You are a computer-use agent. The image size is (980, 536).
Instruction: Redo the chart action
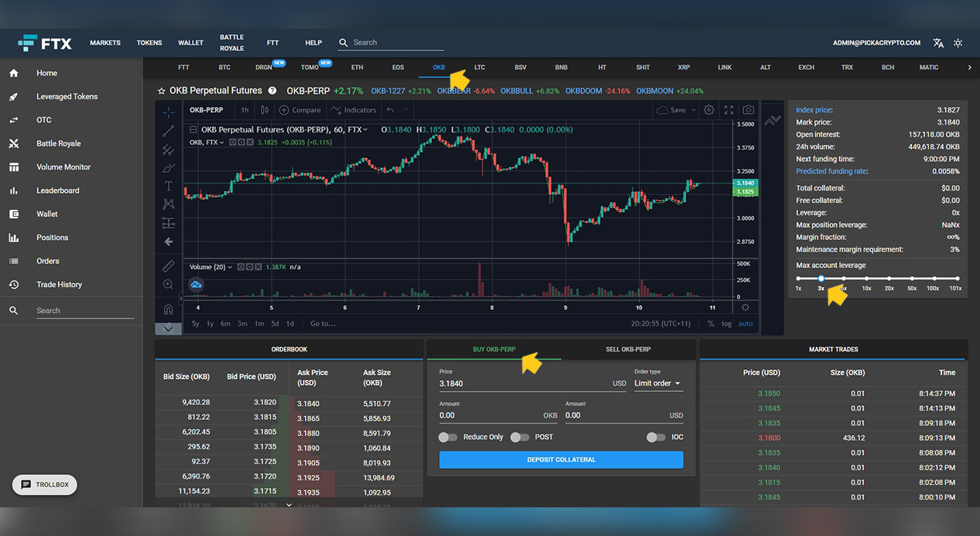tap(404, 110)
